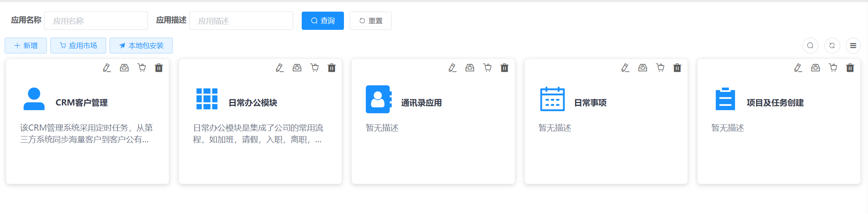Viewport: 868px width, 214px height.
Task: Click the shopping cart icon on 通讯录应用 card
Action: 487,68
